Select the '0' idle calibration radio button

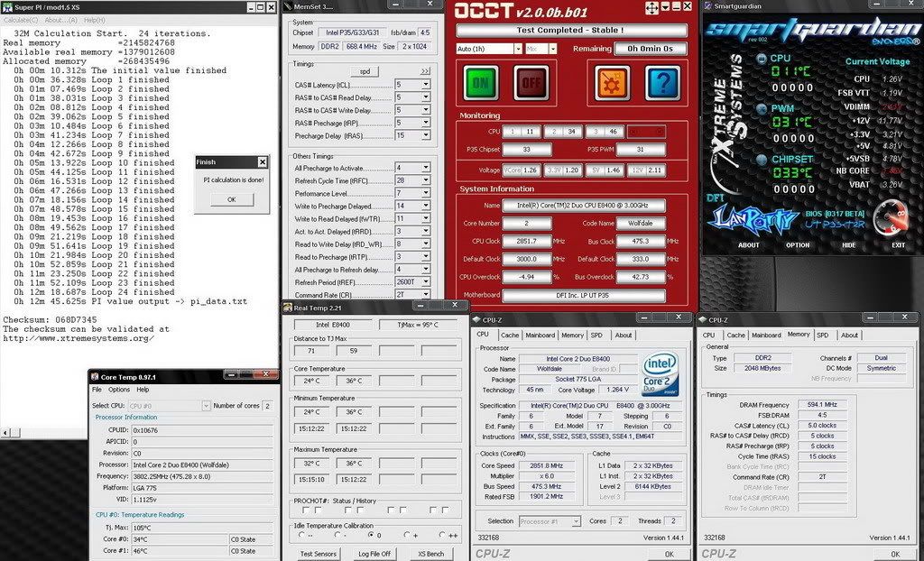coord(371,535)
